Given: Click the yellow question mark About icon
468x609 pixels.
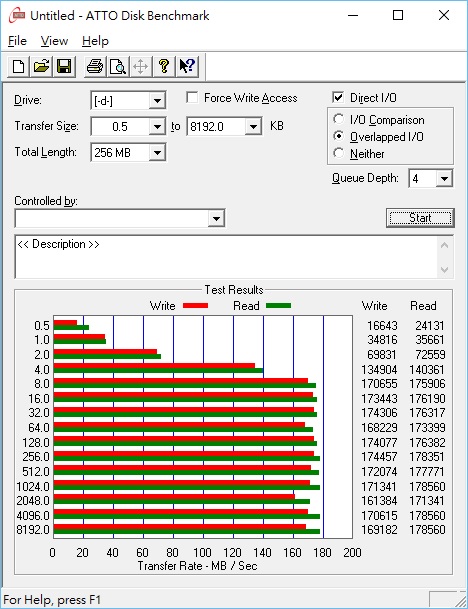Looking at the screenshot, I should (x=164, y=66).
